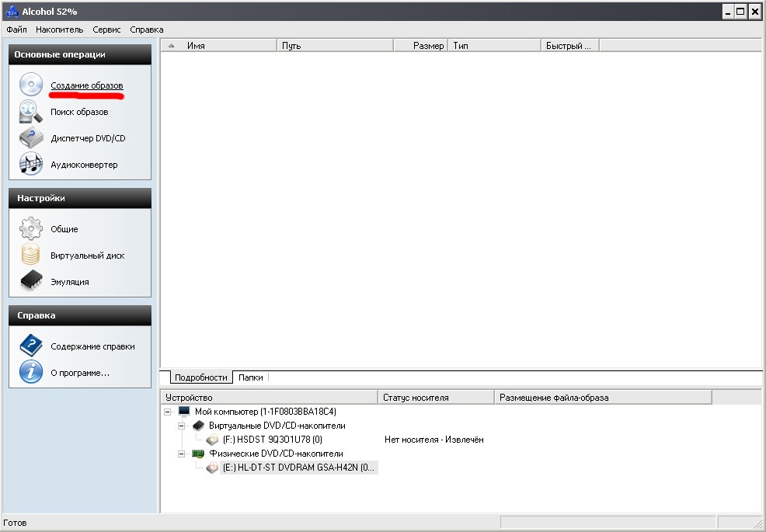
Task: Open Общие settings gear icon
Action: [x=31, y=228]
